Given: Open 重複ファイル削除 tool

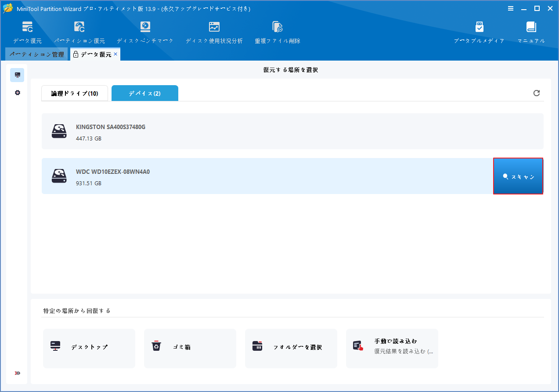Looking at the screenshot, I should pyautogui.click(x=278, y=32).
